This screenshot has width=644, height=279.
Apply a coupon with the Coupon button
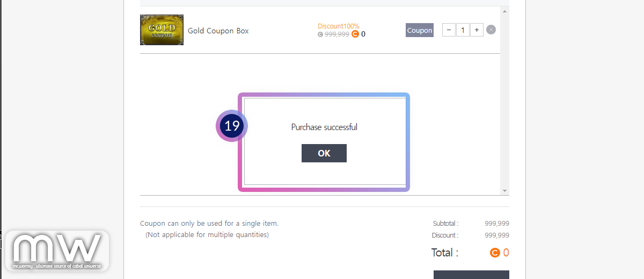point(419,30)
